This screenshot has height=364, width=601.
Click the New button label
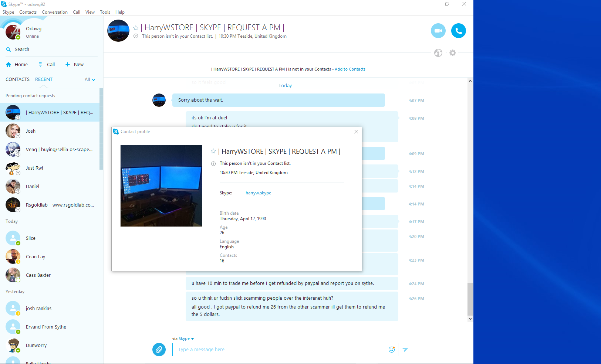point(79,65)
